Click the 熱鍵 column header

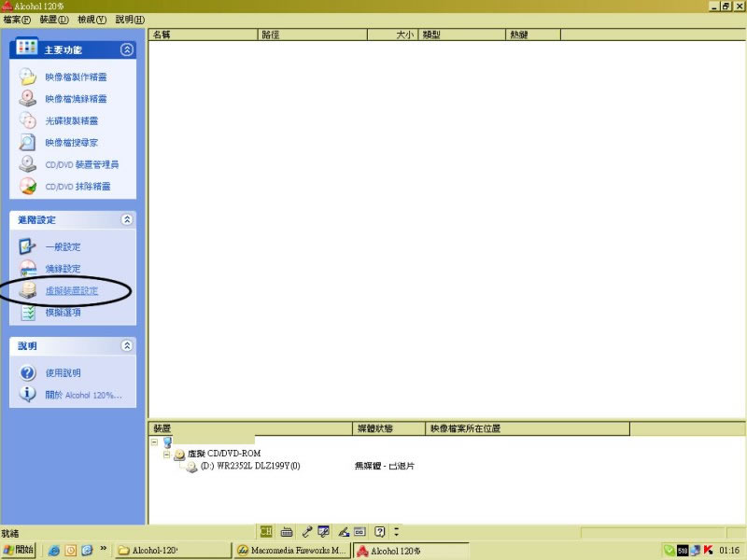pyautogui.click(x=533, y=35)
